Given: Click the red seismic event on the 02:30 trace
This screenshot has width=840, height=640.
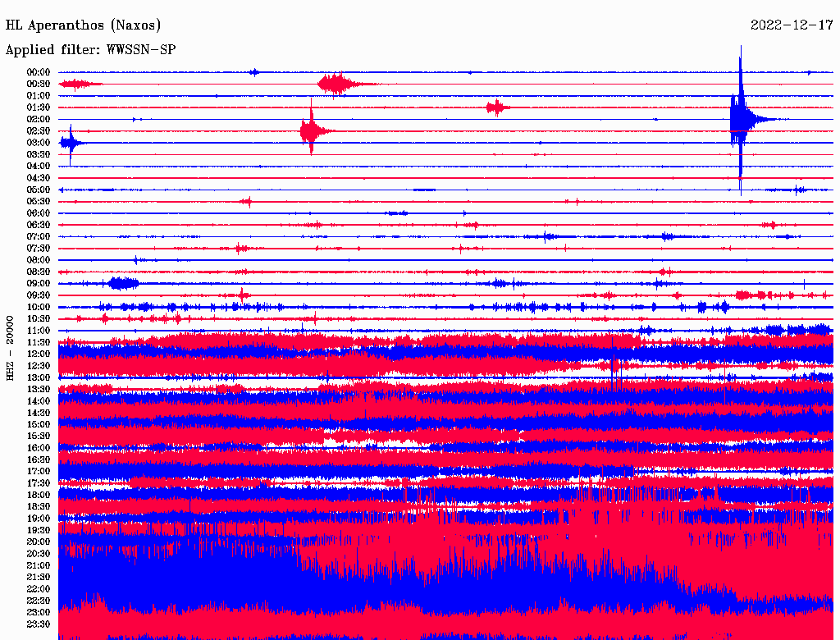Looking at the screenshot, I should [312, 131].
